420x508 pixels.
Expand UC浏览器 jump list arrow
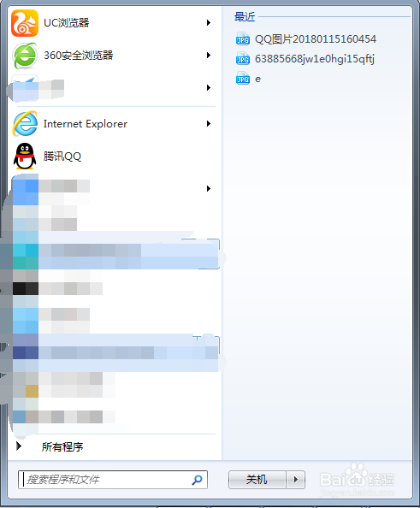point(209,23)
